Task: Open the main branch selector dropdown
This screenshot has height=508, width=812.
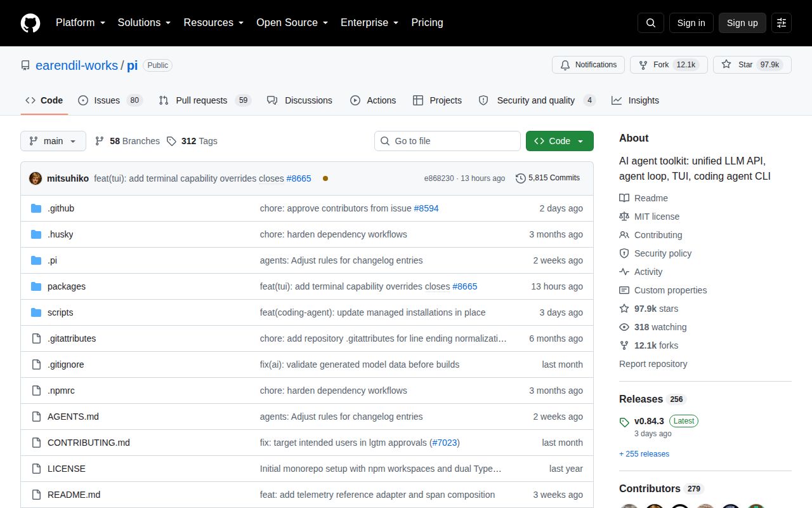Action: pos(53,141)
